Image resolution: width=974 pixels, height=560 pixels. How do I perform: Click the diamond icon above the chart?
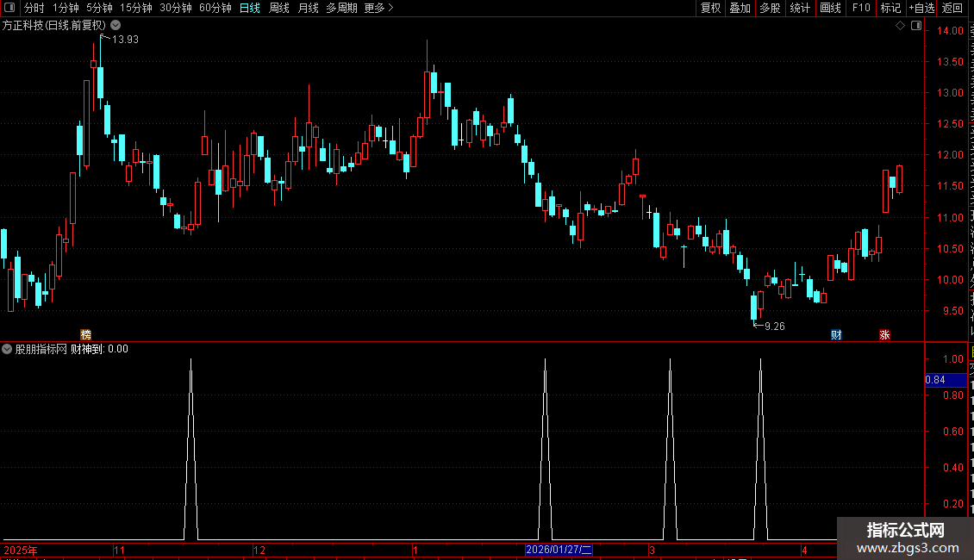pyautogui.click(x=900, y=26)
